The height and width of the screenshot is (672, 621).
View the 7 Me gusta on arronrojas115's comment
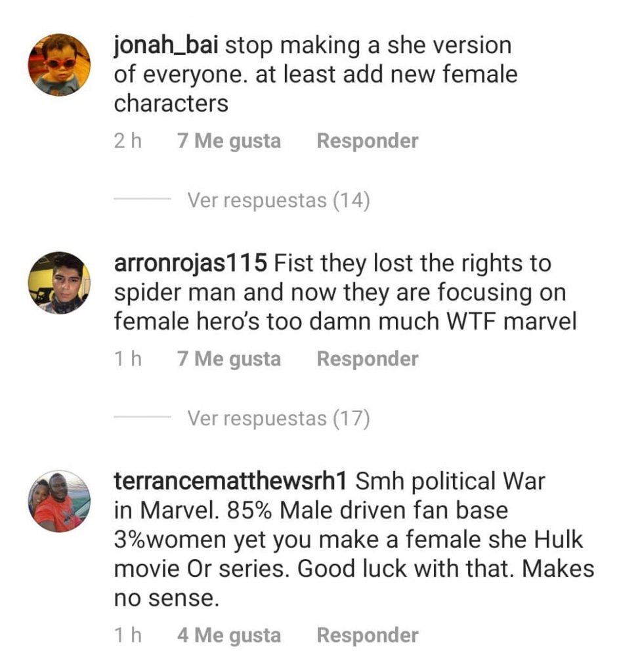[x=229, y=360]
